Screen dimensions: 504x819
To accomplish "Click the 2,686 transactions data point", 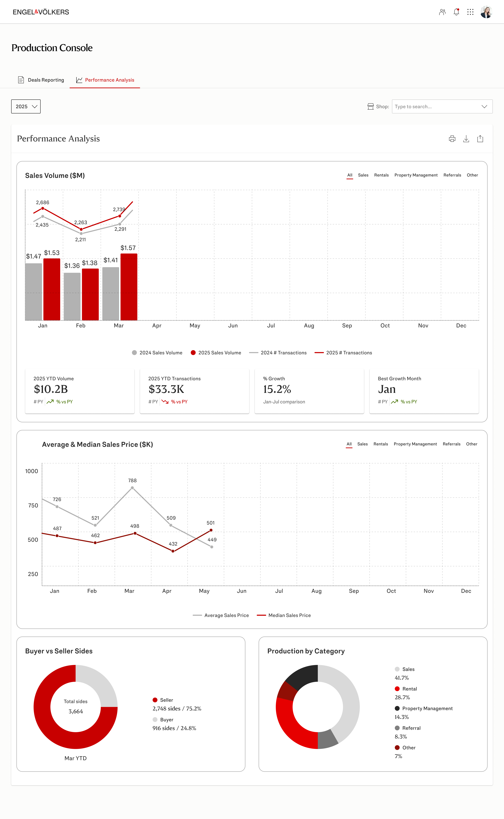I will 43,208.
